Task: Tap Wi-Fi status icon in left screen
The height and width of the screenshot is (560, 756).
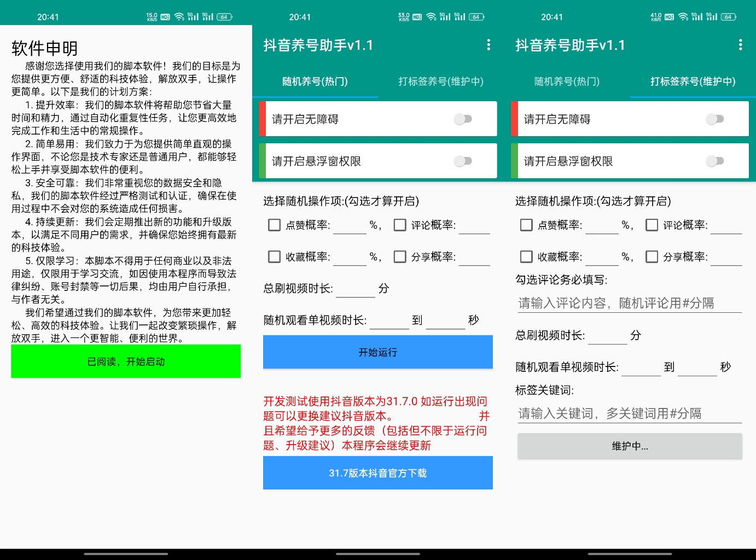Action: (179, 17)
